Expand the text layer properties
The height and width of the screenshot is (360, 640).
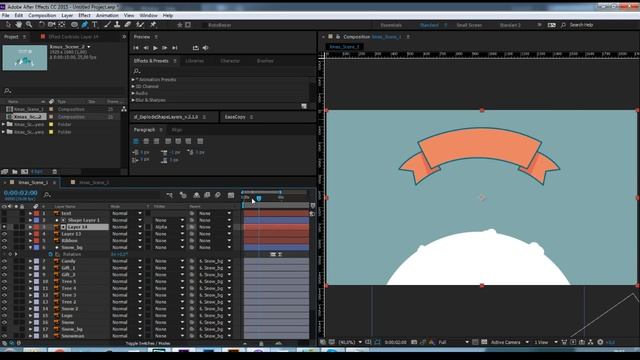tap(30, 213)
